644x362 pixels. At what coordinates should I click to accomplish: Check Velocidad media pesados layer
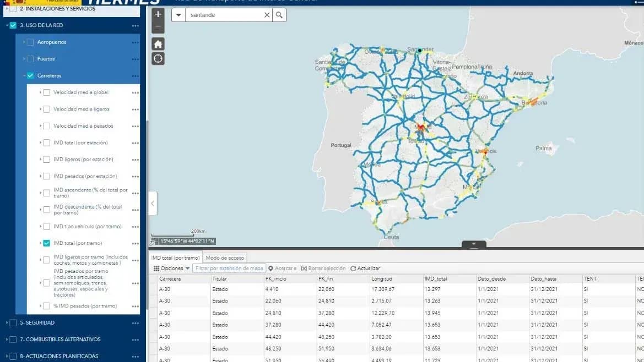pos(47,126)
